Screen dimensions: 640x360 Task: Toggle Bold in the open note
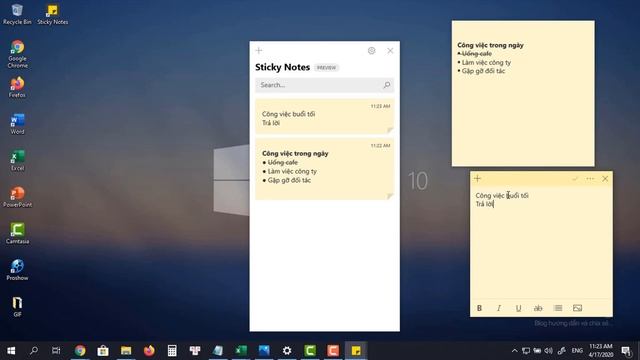click(x=480, y=308)
